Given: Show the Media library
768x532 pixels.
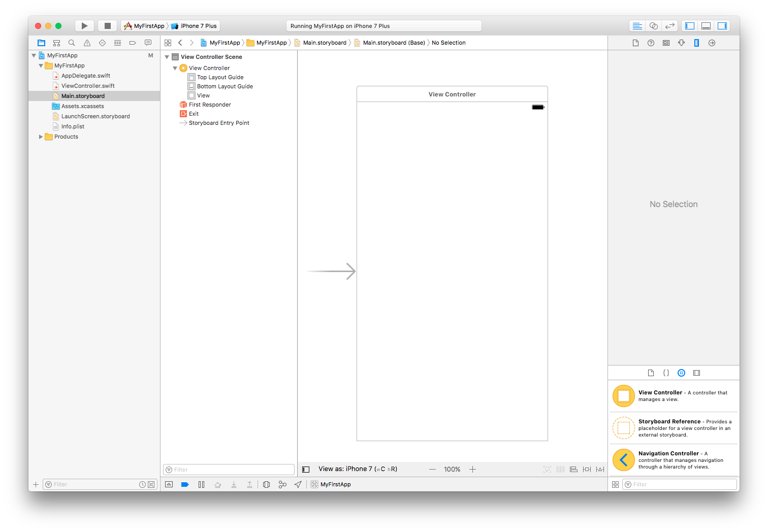Looking at the screenshot, I should [696, 373].
